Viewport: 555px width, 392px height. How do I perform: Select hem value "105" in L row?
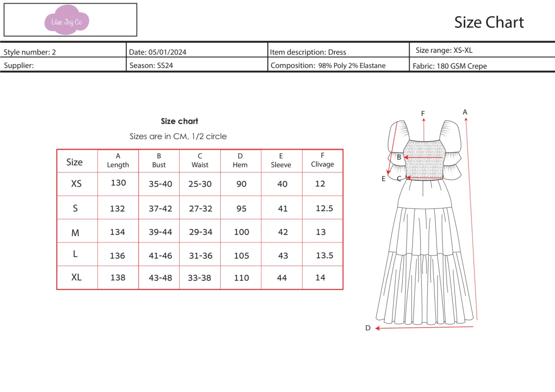[x=242, y=256]
